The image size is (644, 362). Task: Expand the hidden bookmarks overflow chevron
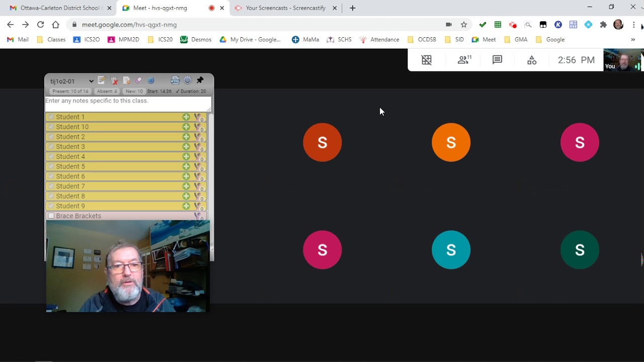[633, 39]
